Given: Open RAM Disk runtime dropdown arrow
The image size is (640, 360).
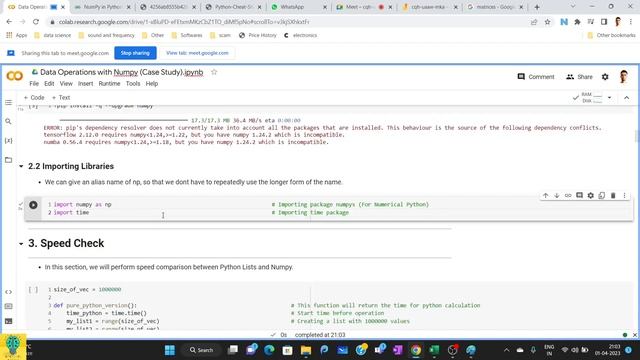Looking at the screenshot, I should click(x=609, y=98).
